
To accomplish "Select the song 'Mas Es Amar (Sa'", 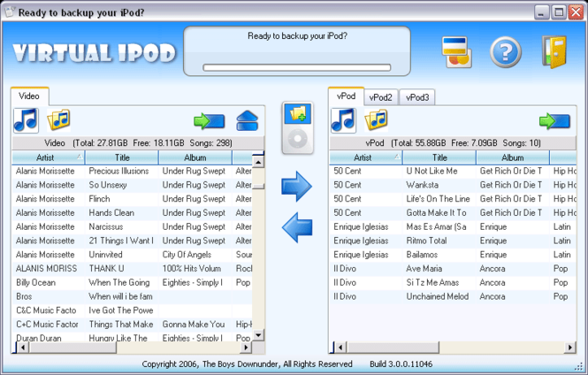I will tap(453, 226).
